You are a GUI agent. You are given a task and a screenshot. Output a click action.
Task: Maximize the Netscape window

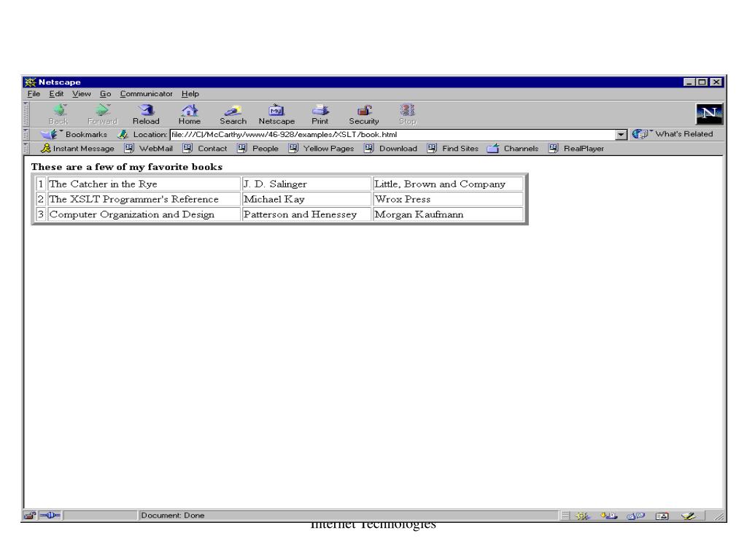pyautogui.click(x=702, y=82)
